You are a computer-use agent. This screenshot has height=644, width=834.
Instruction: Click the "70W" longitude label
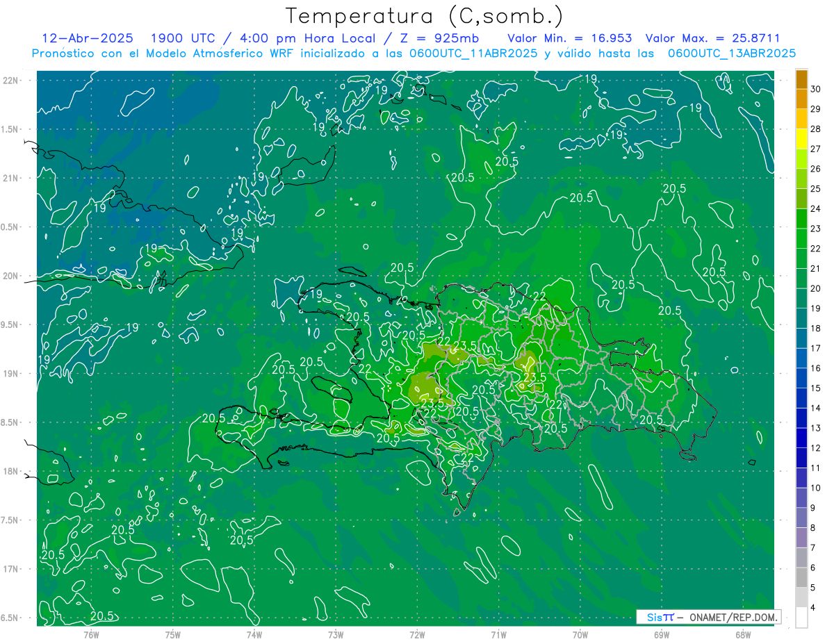(x=580, y=634)
